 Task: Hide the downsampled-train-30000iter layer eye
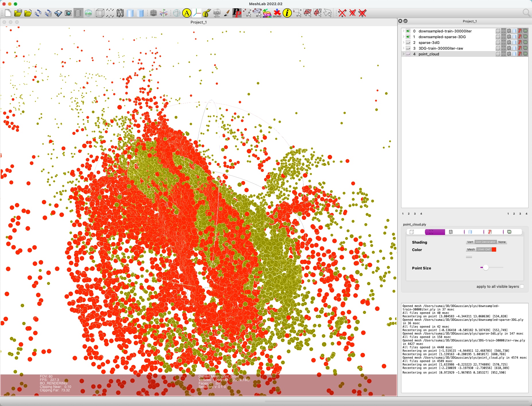point(408,31)
